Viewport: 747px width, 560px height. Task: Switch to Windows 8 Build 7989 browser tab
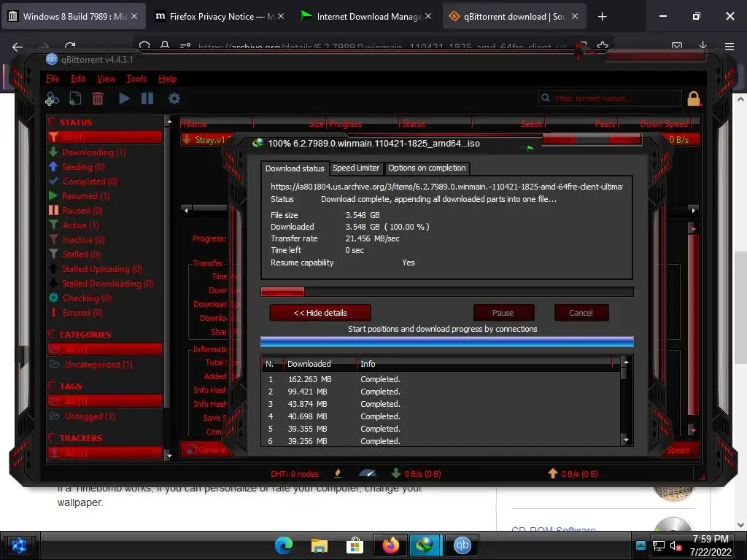pyautogui.click(x=72, y=17)
